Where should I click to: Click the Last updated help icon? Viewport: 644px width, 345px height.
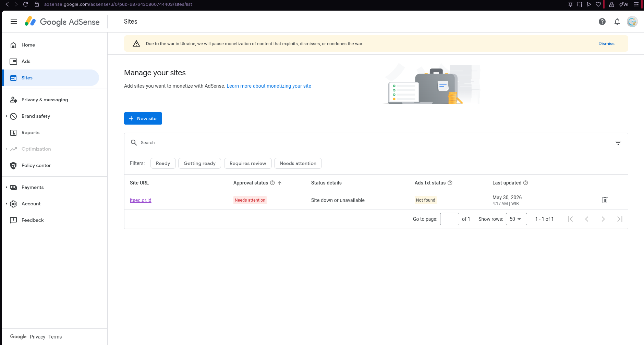click(x=526, y=183)
